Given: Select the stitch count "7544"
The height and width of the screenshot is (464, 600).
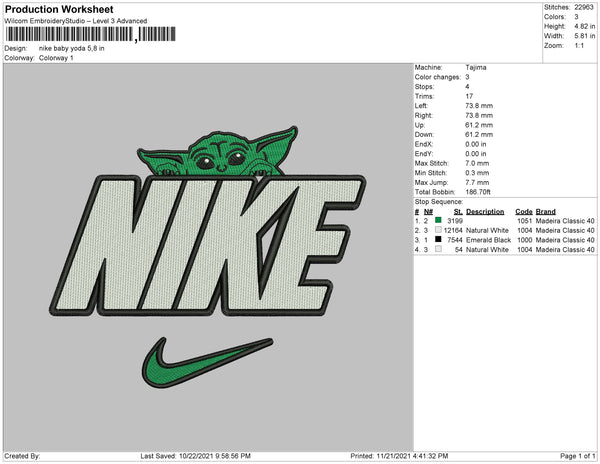Looking at the screenshot, I should (455, 240).
